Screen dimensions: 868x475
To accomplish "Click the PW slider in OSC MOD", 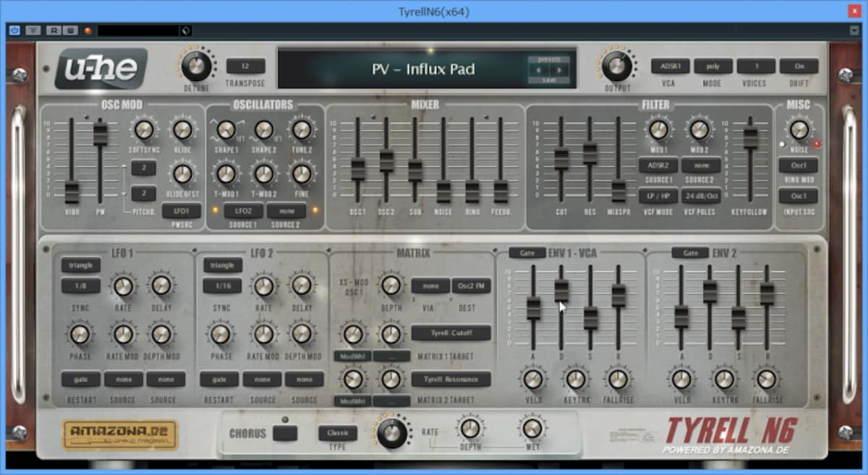I will pos(100,134).
